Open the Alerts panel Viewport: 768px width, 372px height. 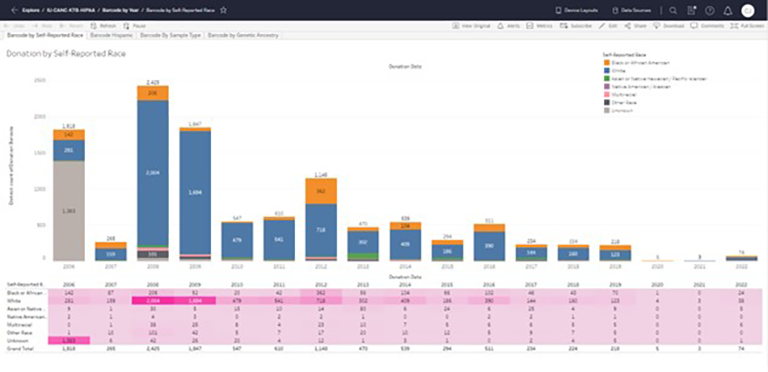[508, 25]
